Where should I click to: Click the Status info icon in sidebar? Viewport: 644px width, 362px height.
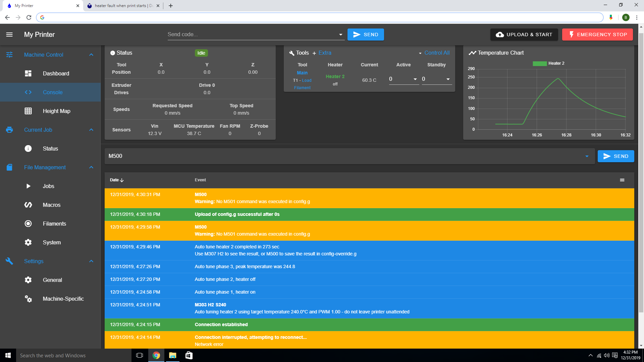click(x=28, y=148)
